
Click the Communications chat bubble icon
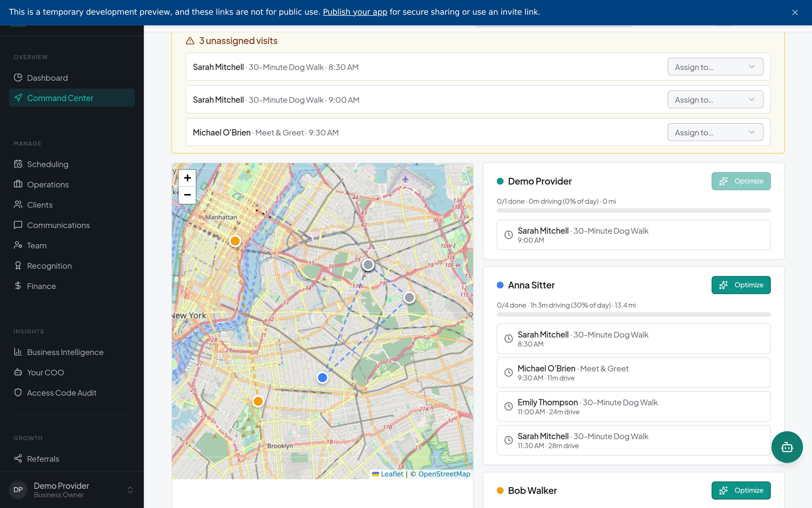coord(18,225)
